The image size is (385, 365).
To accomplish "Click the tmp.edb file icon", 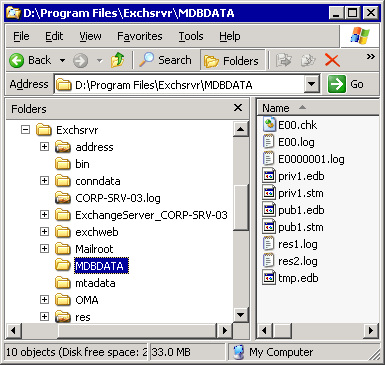I will (x=269, y=278).
